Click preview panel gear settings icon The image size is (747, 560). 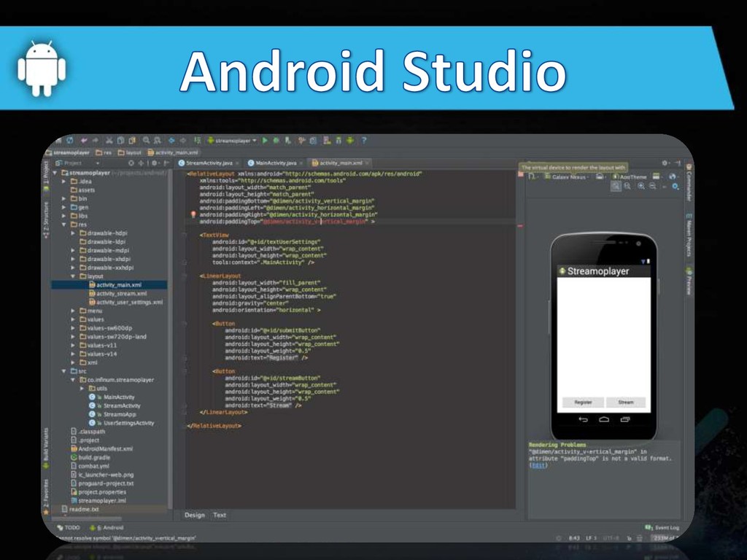pos(665,163)
